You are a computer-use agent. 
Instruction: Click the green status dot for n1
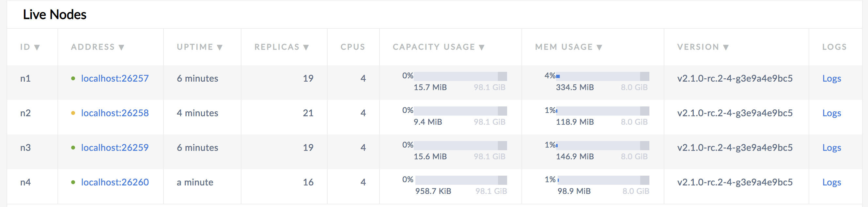[x=73, y=79]
